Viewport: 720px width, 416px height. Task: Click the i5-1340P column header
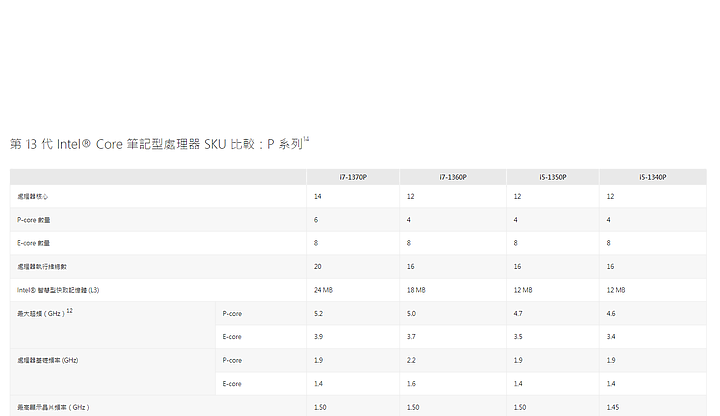(652, 177)
